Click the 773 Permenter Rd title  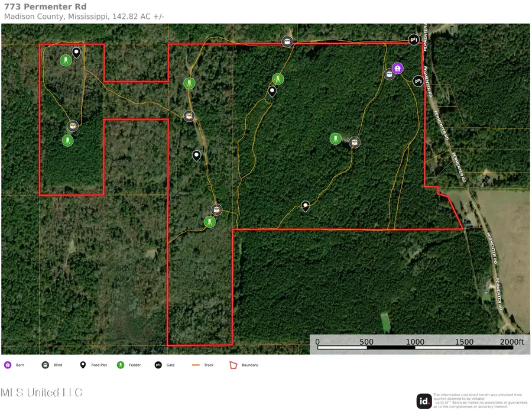tap(46, 7)
